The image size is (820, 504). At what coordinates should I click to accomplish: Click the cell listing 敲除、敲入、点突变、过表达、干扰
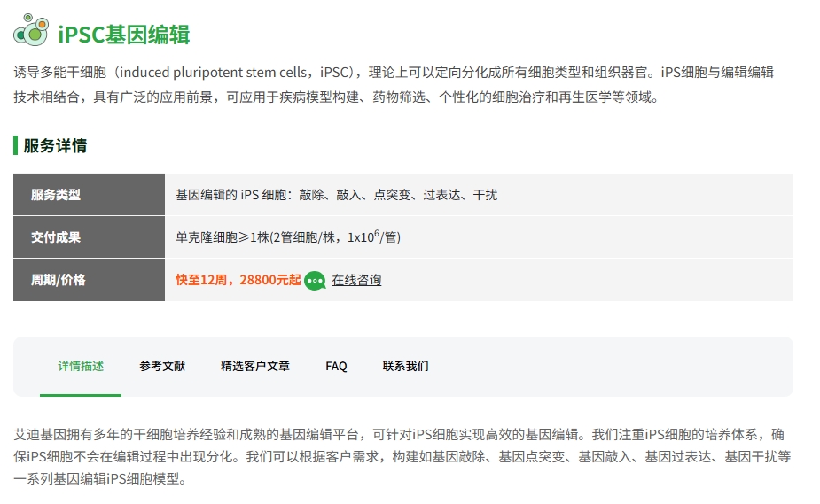coord(479,195)
